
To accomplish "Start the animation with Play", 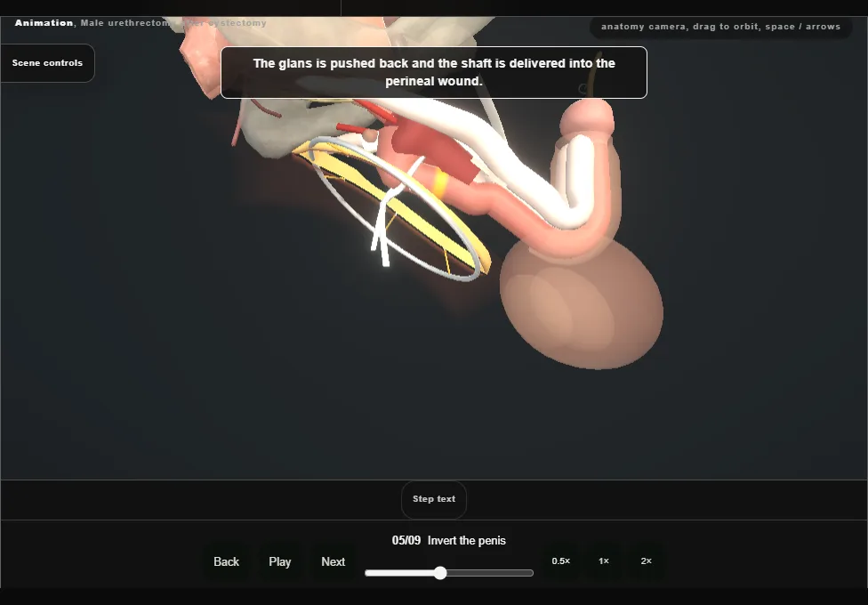I will 279,561.
